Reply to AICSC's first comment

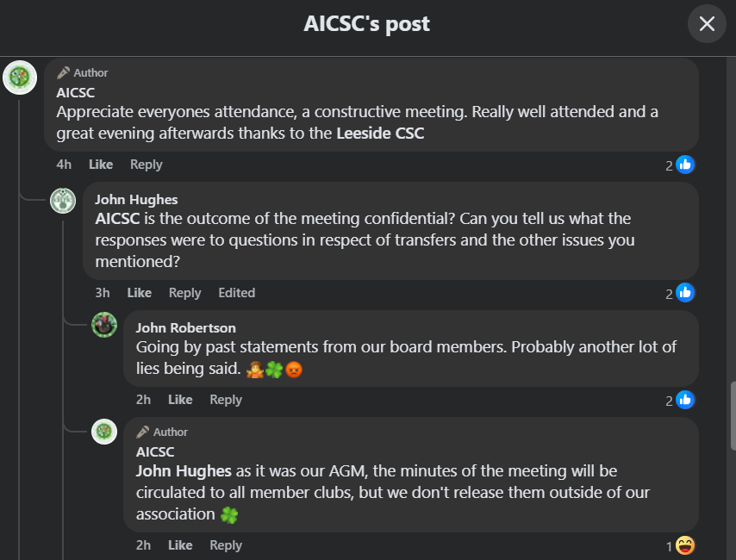click(146, 165)
